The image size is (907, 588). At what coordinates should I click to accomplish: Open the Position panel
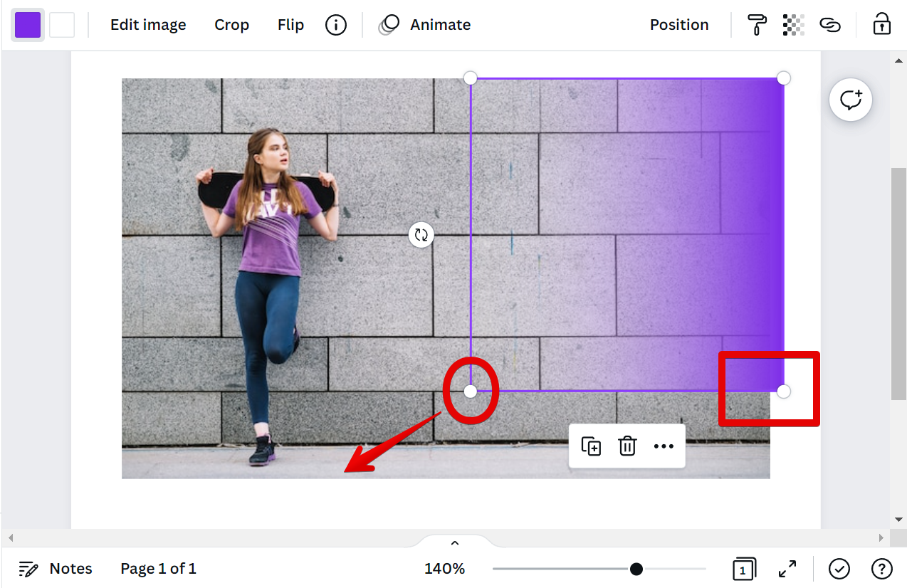pos(678,24)
